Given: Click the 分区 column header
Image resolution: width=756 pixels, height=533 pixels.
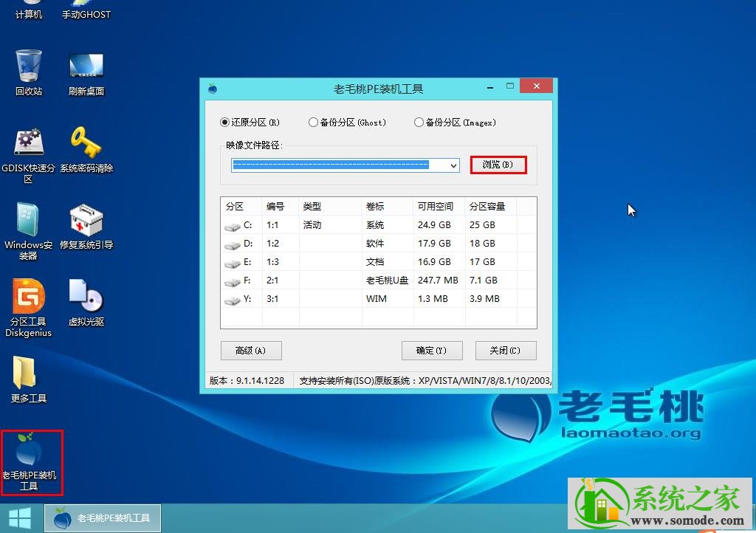Looking at the screenshot, I should pos(241,206).
